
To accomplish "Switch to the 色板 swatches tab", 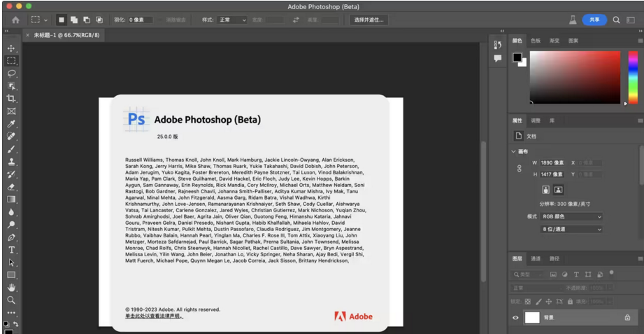I will pos(536,41).
